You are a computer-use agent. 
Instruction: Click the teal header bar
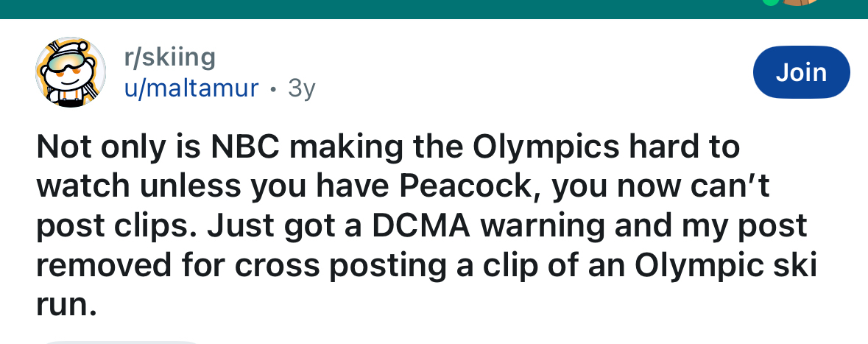(368, 7)
